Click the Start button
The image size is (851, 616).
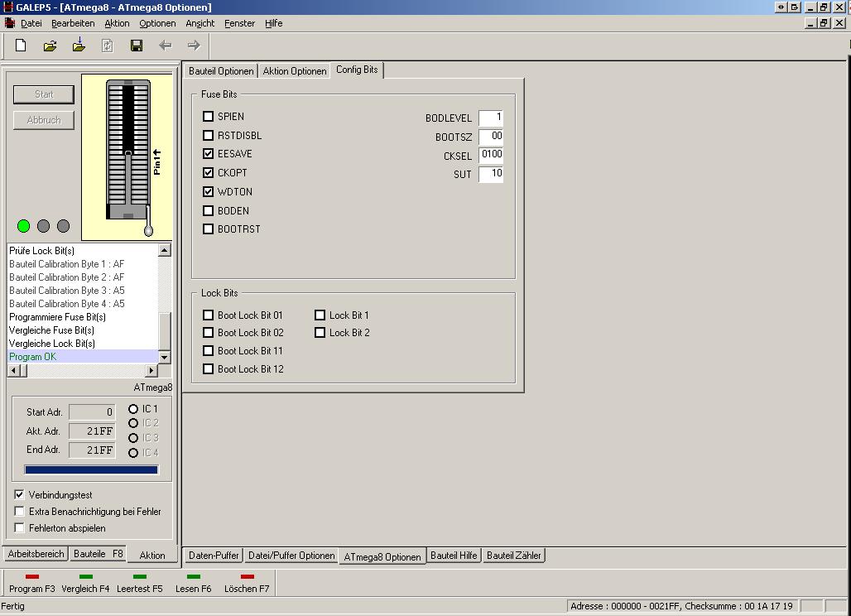[x=42, y=94]
